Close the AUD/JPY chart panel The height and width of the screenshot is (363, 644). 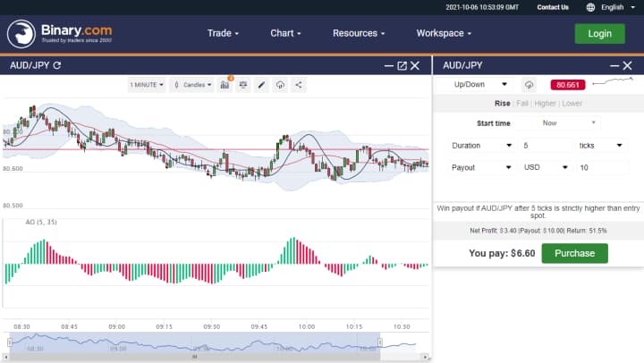pos(415,65)
